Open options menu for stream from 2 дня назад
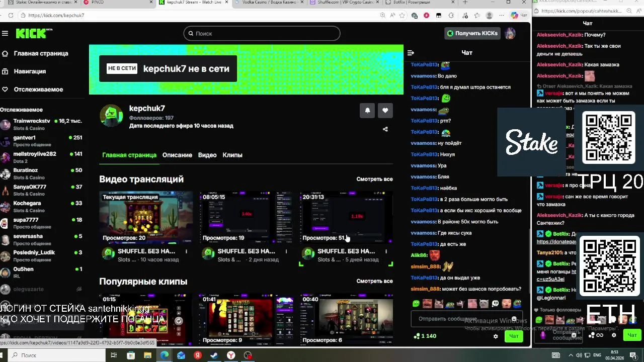644x362 pixels. (x=286, y=251)
